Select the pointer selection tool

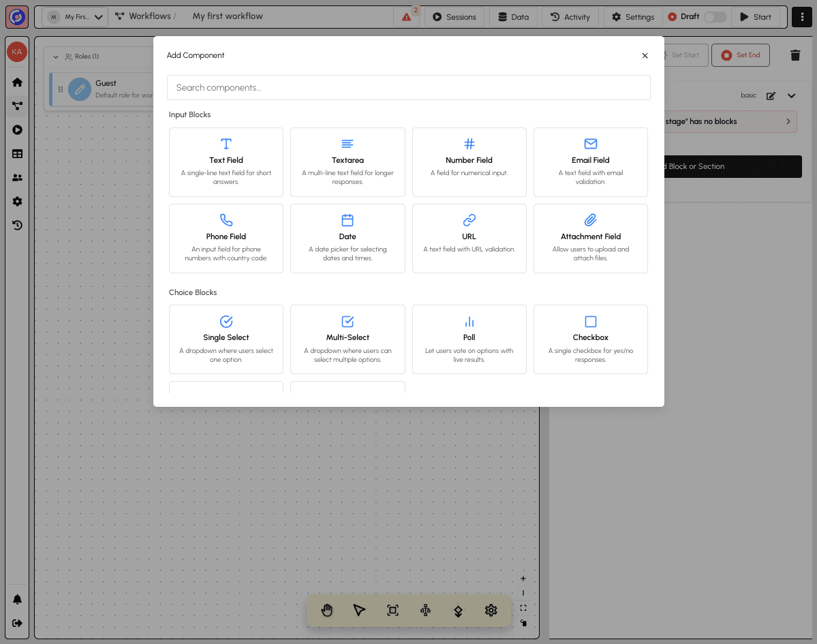pos(359,610)
